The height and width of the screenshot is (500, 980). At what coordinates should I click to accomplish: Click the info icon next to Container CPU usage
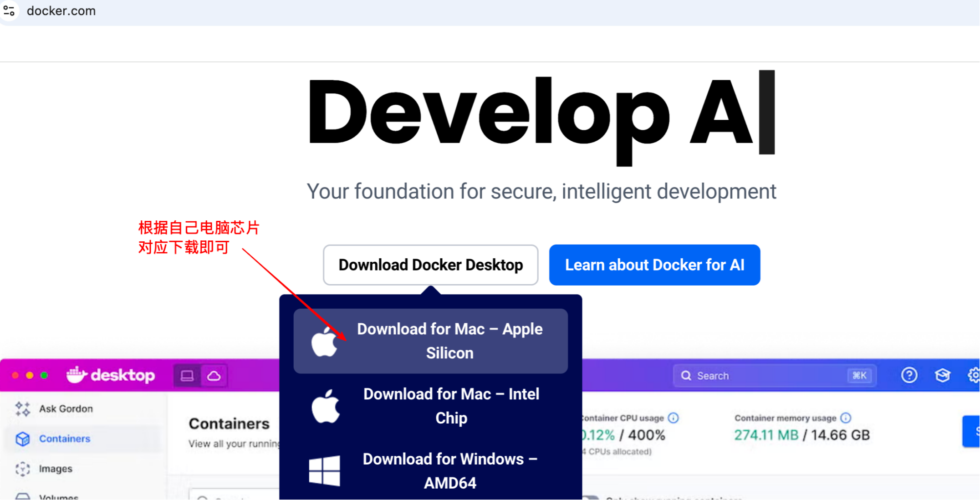pyautogui.click(x=673, y=418)
